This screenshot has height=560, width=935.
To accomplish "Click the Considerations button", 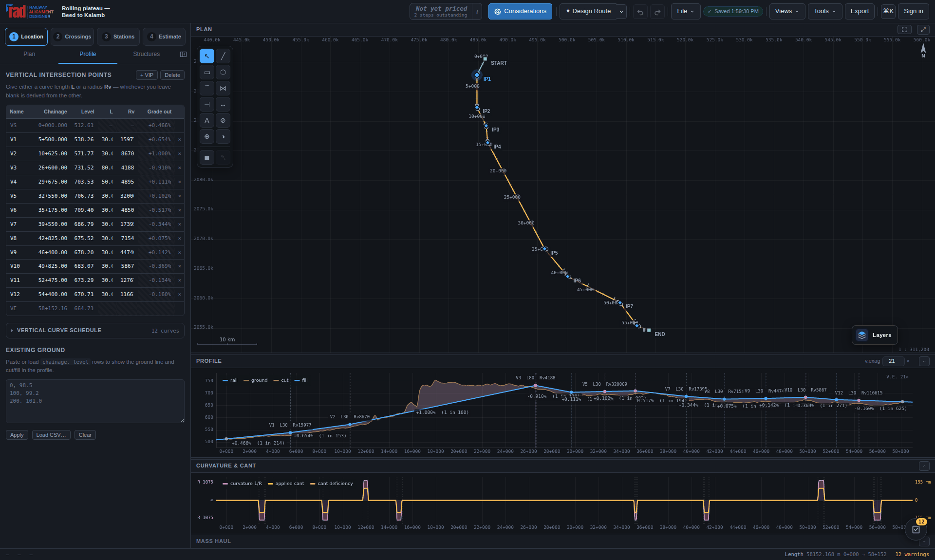I will (x=520, y=12).
